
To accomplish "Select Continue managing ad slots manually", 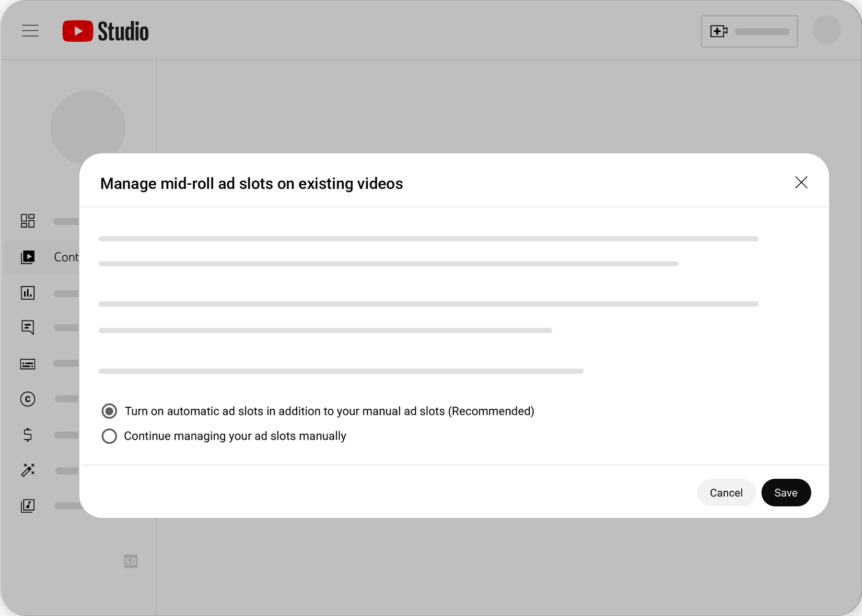I will click(109, 436).
